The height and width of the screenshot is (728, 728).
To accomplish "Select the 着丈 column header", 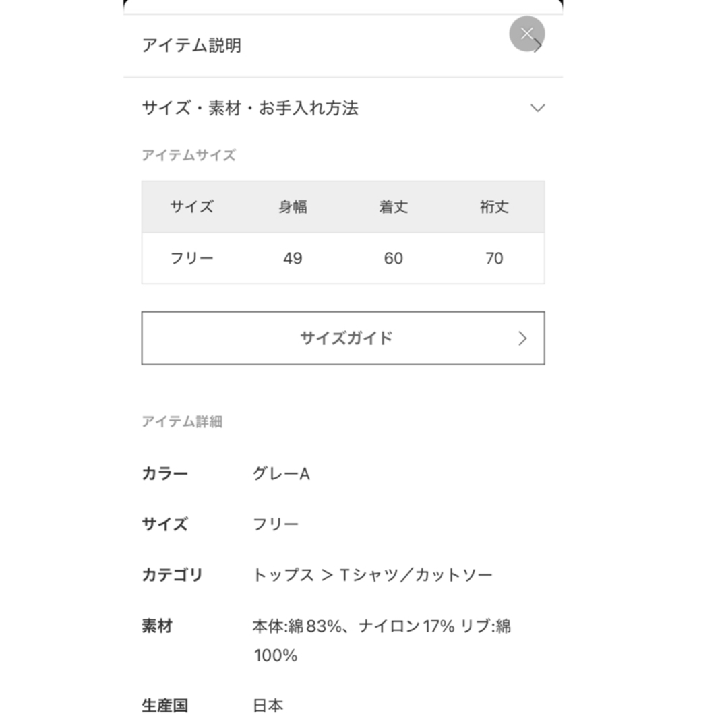I will 393,207.
